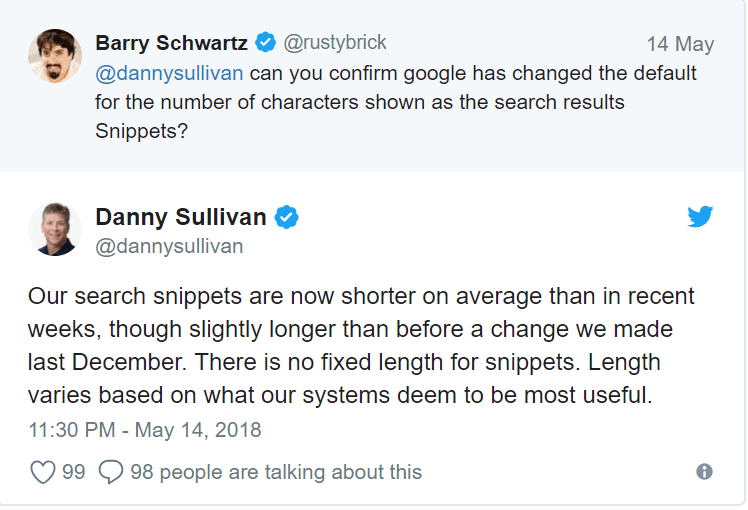748x510 pixels.
Task: Click the Barry Schwartz name link
Action: [171, 43]
